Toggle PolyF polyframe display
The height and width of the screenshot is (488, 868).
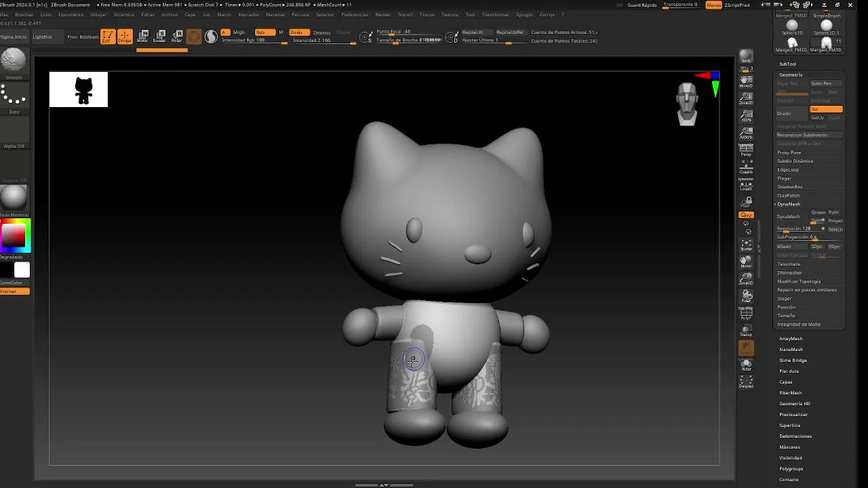[746, 313]
